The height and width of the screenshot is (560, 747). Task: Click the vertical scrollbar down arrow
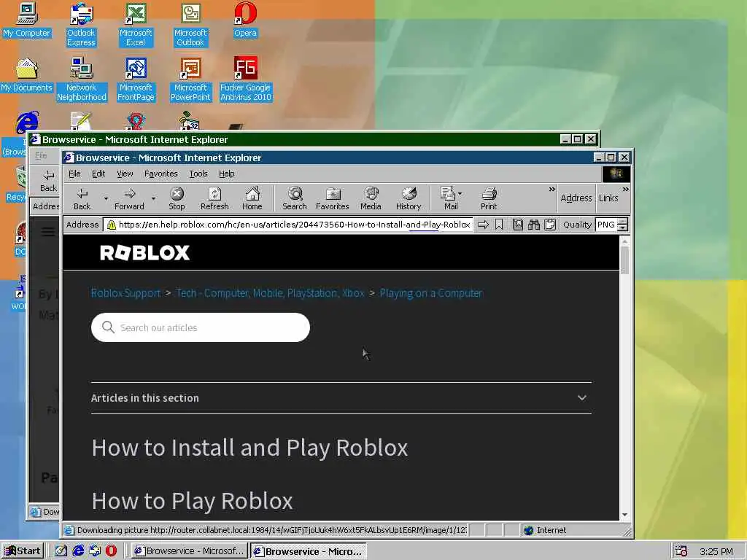[x=624, y=515]
